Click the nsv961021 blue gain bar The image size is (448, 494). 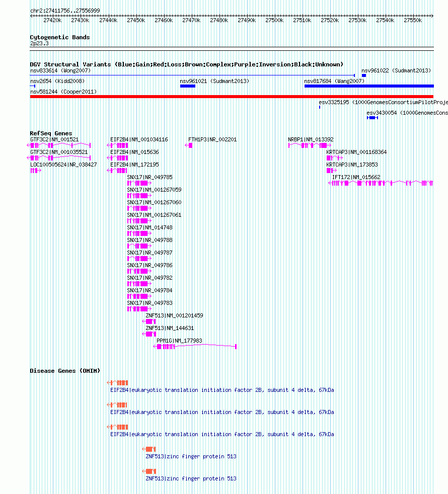pyautogui.click(x=188, y=86)
